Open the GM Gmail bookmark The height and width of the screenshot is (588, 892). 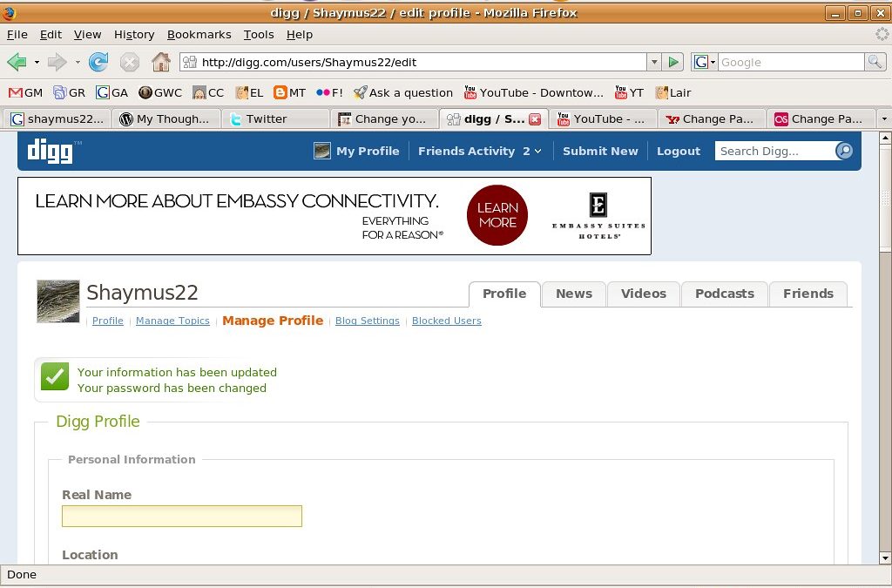coord(25,92)
